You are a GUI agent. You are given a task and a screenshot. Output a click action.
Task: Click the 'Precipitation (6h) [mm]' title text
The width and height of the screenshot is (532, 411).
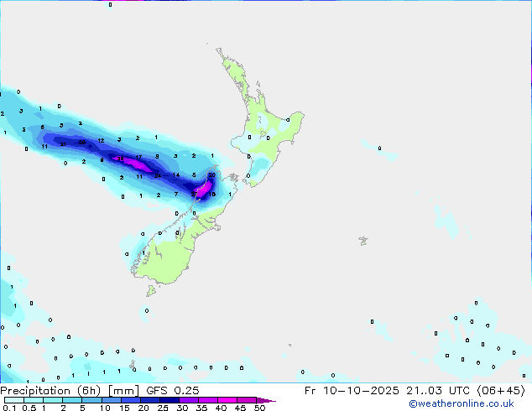coord(69,391)
